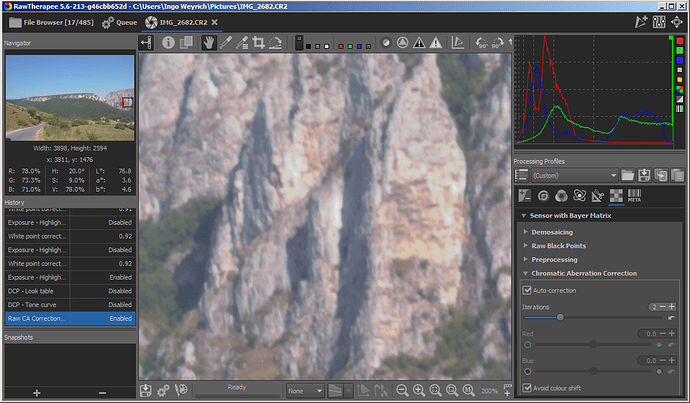
Task: Click the Navigator preview thumbnail
Action: (x=69, y=99)
